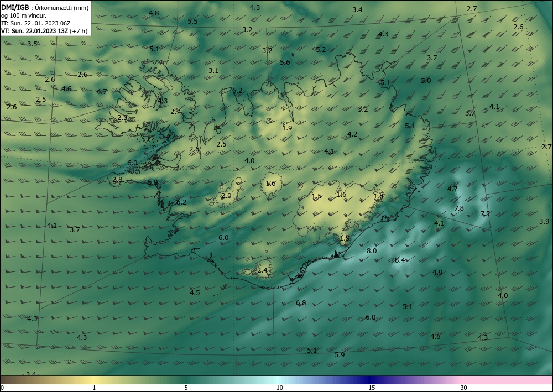553x392 pixels.
Task: Click the 2.0 value inside the glacier outline
Action: click(x=226, y=196)
